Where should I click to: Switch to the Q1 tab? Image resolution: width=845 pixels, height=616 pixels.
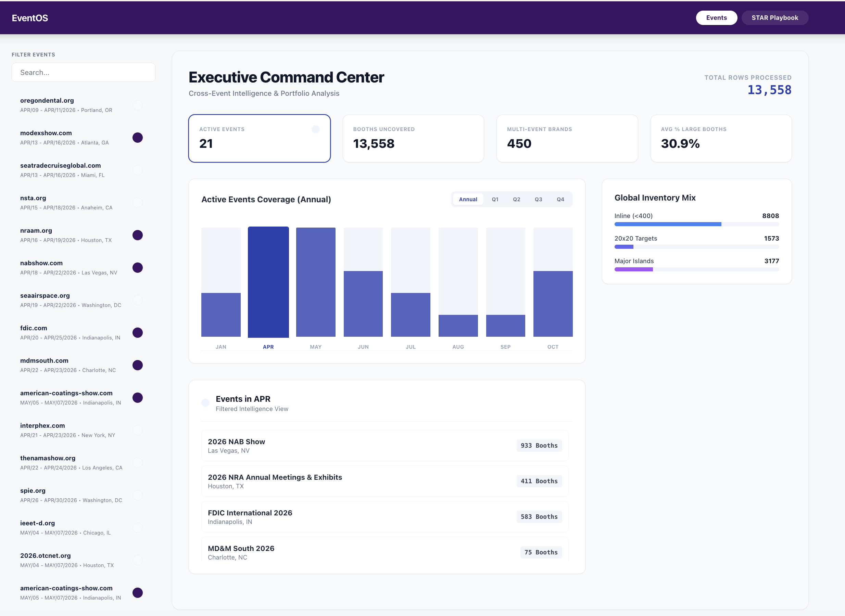coord(495,199)
